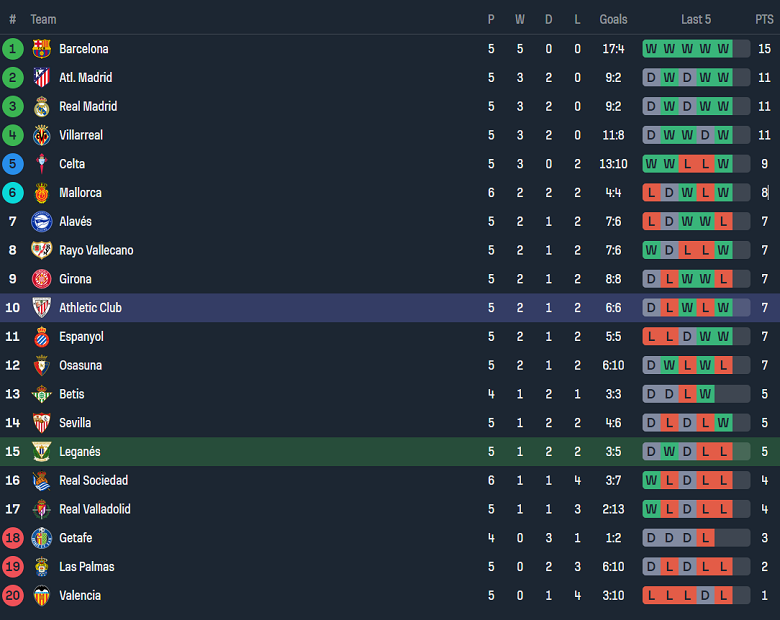
Task: Open the Girona team page
Action: (x=75, y=279)
